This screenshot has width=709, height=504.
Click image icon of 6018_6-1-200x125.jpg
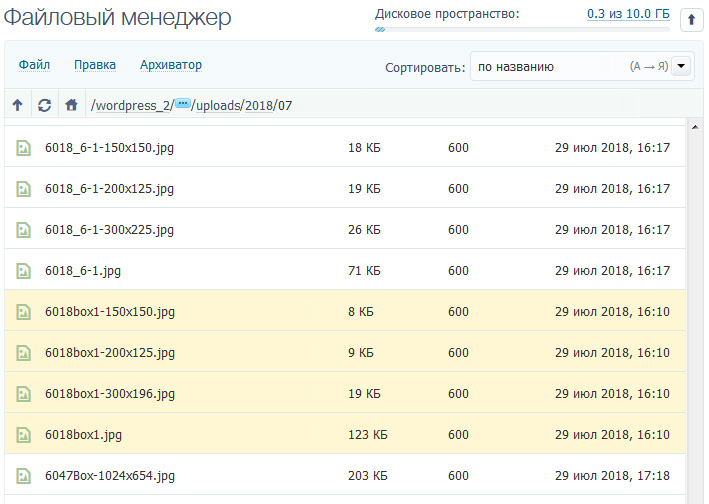click(24, 189)
